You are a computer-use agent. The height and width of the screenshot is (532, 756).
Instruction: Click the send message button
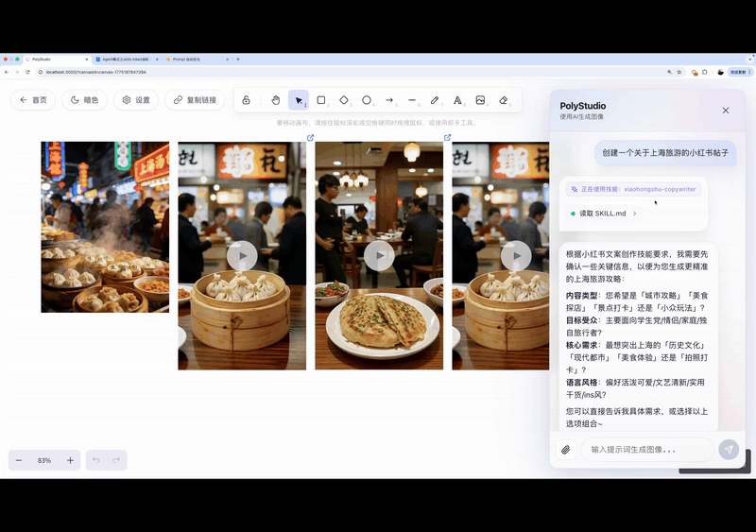[x=729, y=450]
